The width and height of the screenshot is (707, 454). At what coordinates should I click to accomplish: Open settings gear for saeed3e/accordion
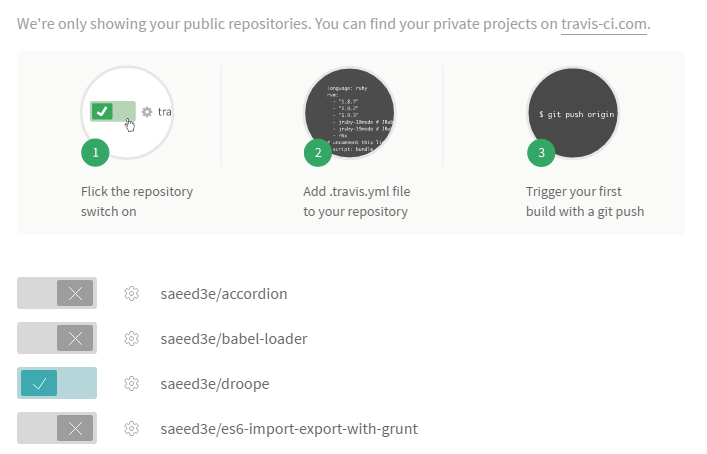point(130,294)
